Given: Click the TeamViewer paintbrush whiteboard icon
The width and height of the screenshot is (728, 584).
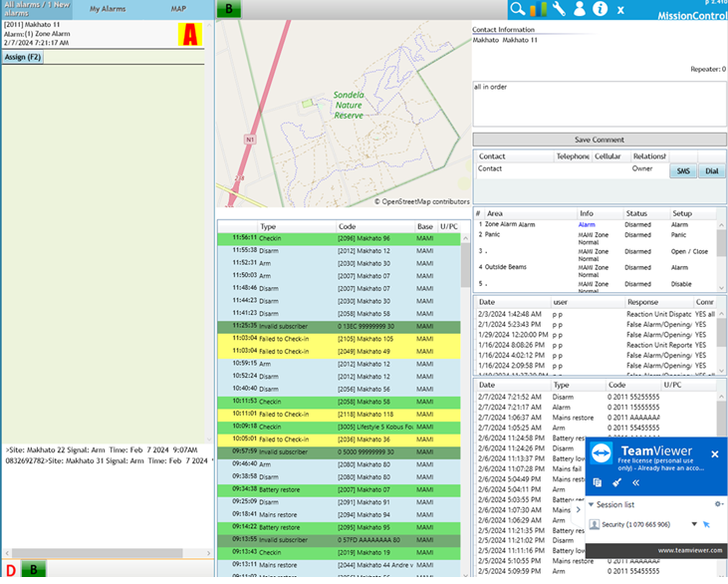Looking at the screenshot, I should coord(616,482).
